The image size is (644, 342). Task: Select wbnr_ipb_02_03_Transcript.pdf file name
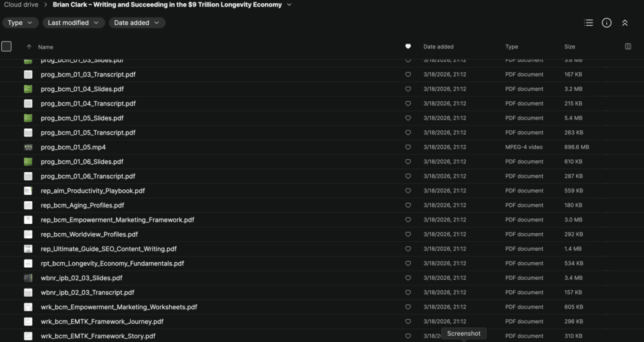point(87,292)
